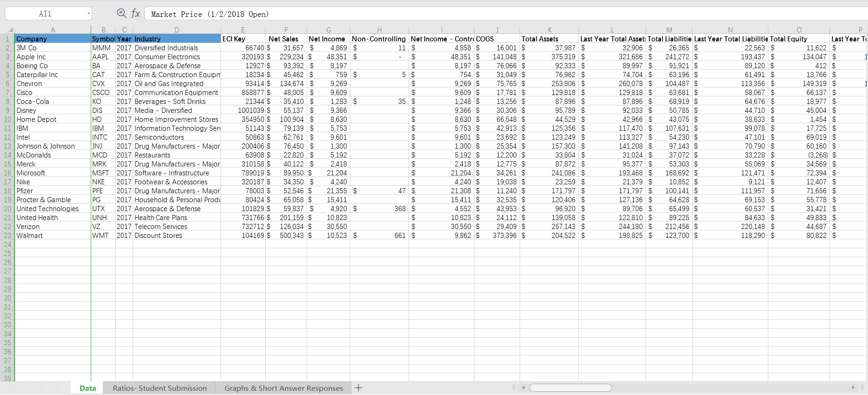The image size is (868, 395).
Task: Select row 24 header
Action: click(7, 244)
